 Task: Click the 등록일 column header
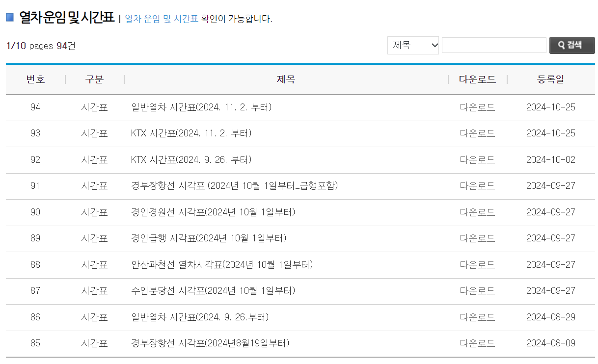click(550, 79)
